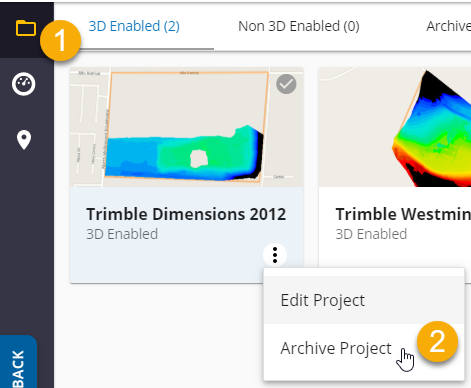Screen dimensions: 471x388
Task: Open the Archived projects tab
Action: 448,26
